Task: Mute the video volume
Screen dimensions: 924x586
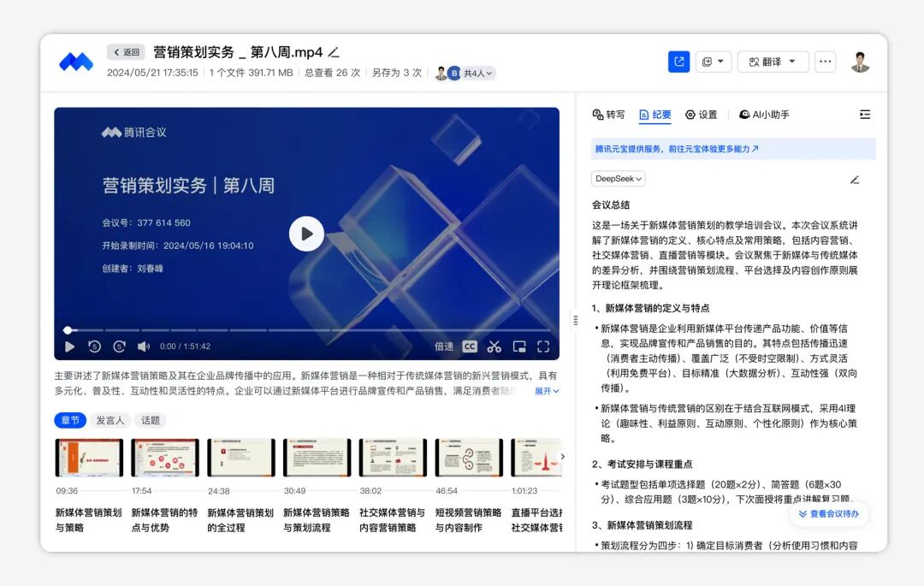Action: click(x=144, y=346)
